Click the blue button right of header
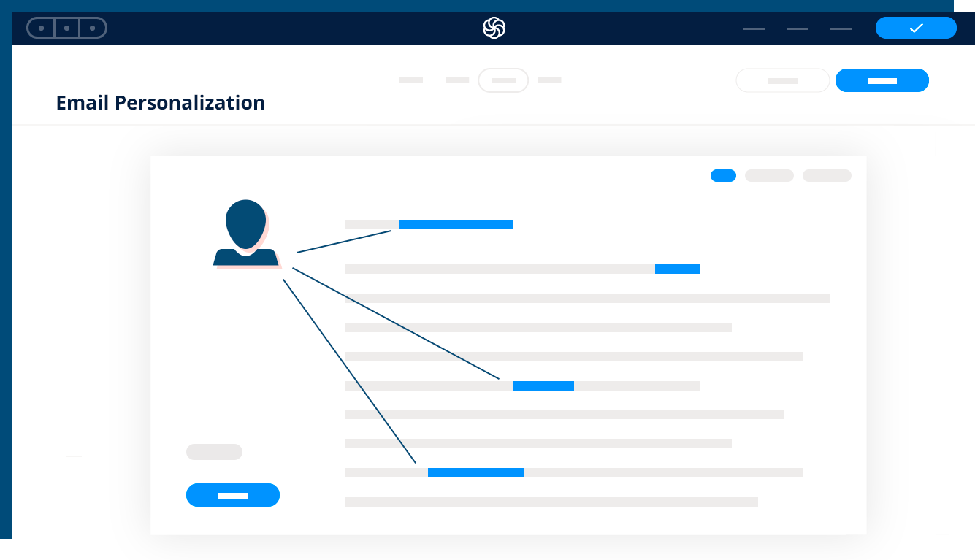 (x=882, y=80)
